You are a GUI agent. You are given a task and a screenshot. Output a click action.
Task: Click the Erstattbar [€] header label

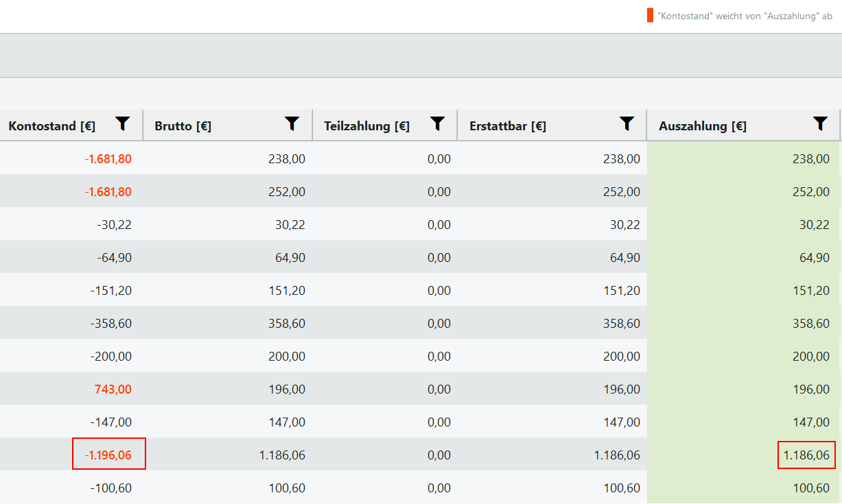click(x=508, y=126)
